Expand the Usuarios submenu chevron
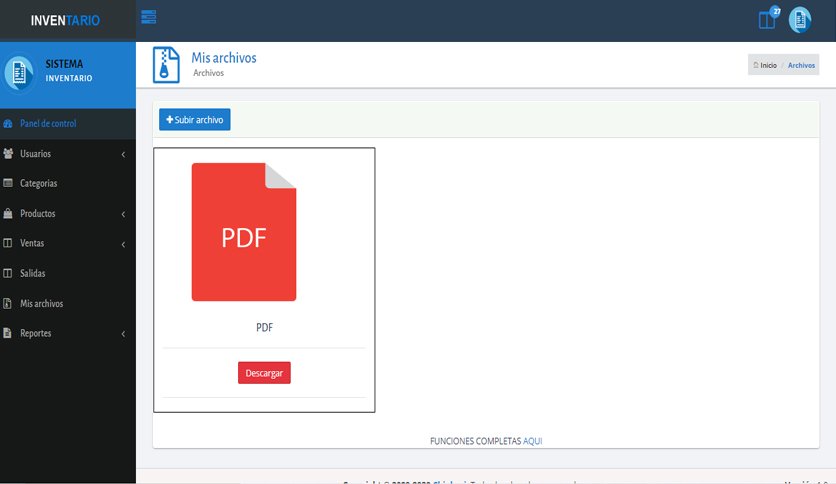836x484 pixels. (123, 154)
